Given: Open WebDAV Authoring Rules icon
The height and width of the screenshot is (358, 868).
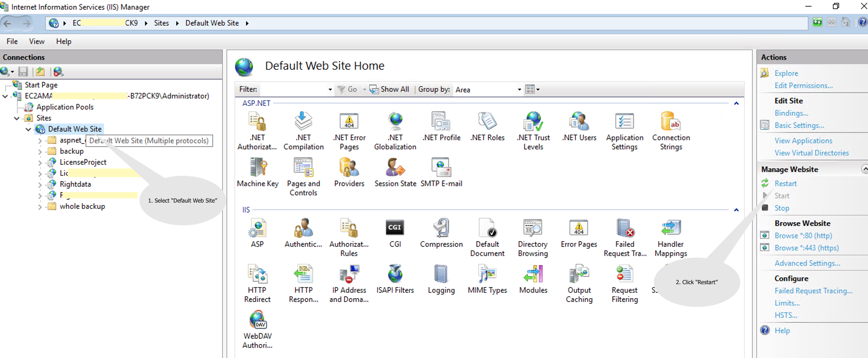Looking at the screenshot, I should (x=257, y=329).
